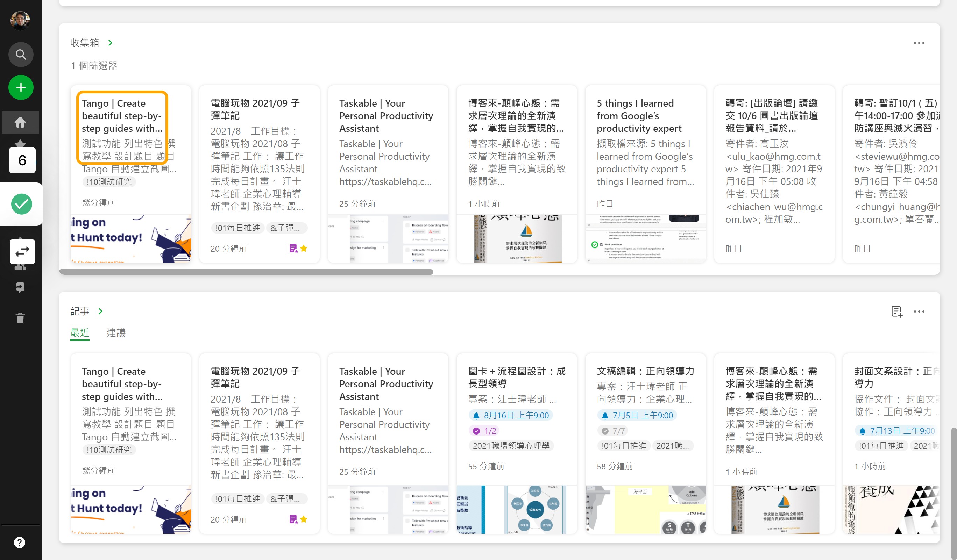Screen dimensions: 957x560
Task: Click the 7/7 task progress chip
Action: click(613, 431)
